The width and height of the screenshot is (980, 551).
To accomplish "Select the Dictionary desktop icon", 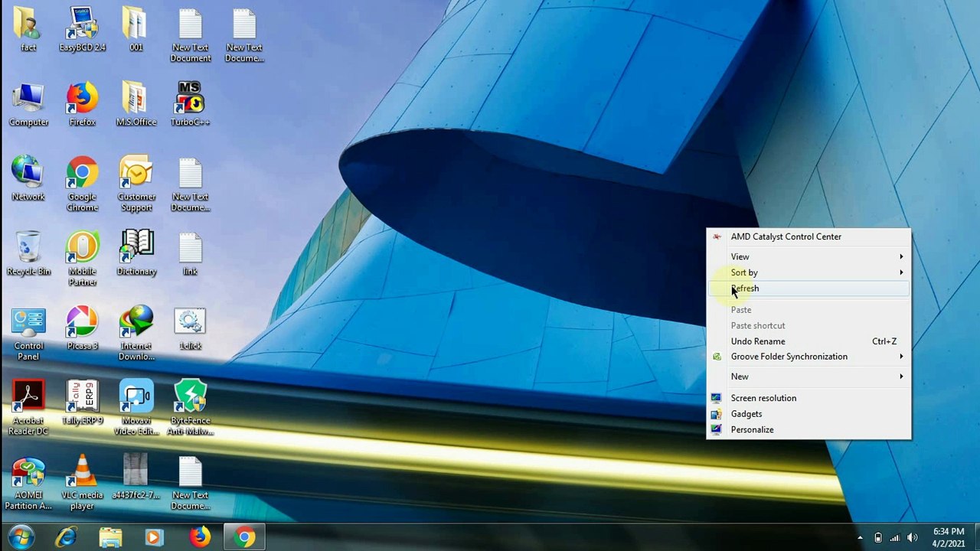I will [136, 253].
